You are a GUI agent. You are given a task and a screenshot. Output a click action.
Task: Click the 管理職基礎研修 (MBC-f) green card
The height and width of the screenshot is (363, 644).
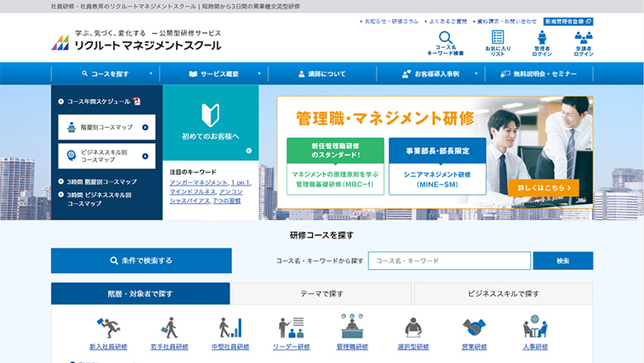(335, 166)
